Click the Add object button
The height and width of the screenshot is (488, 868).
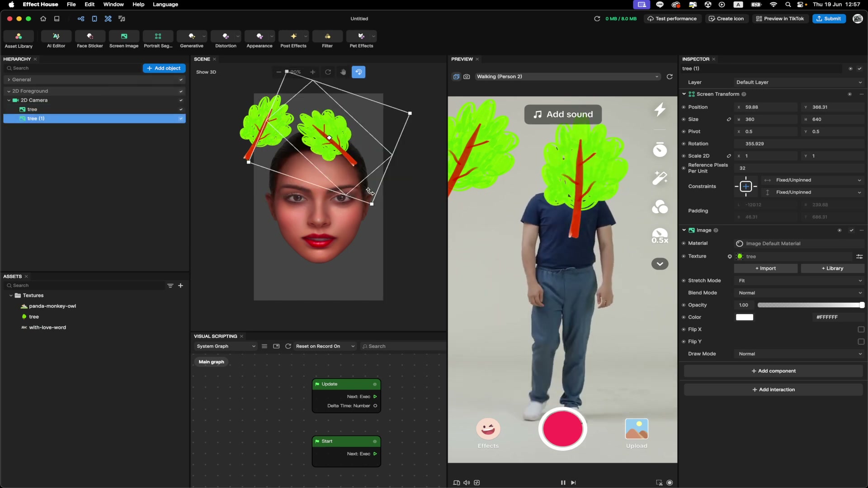(x=164, y=68)
